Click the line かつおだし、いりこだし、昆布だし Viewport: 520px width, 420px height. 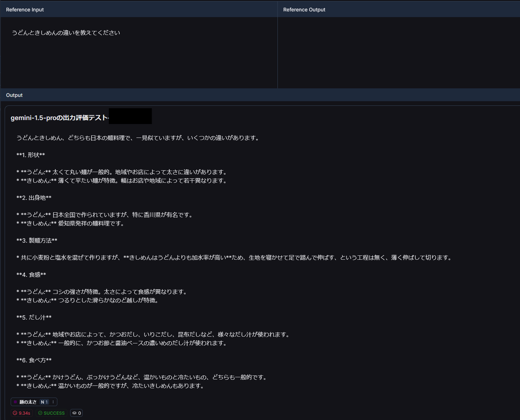(x=154, y=335)
